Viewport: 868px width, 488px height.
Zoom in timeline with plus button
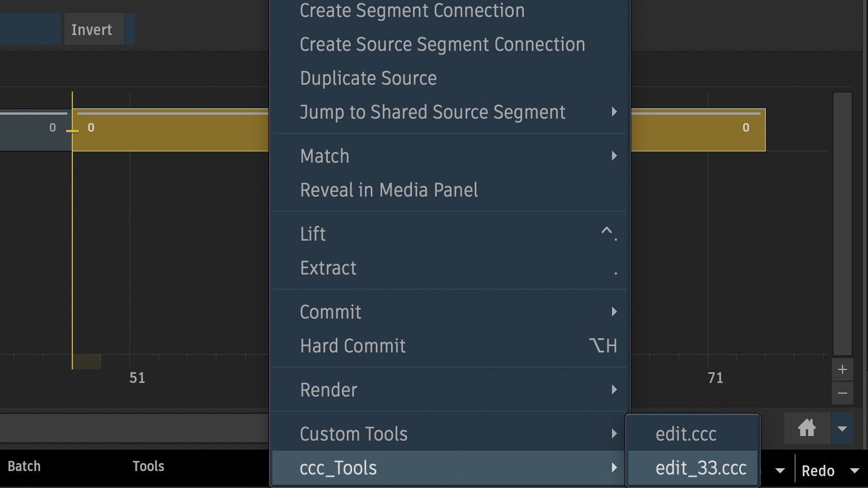point(842,370)
